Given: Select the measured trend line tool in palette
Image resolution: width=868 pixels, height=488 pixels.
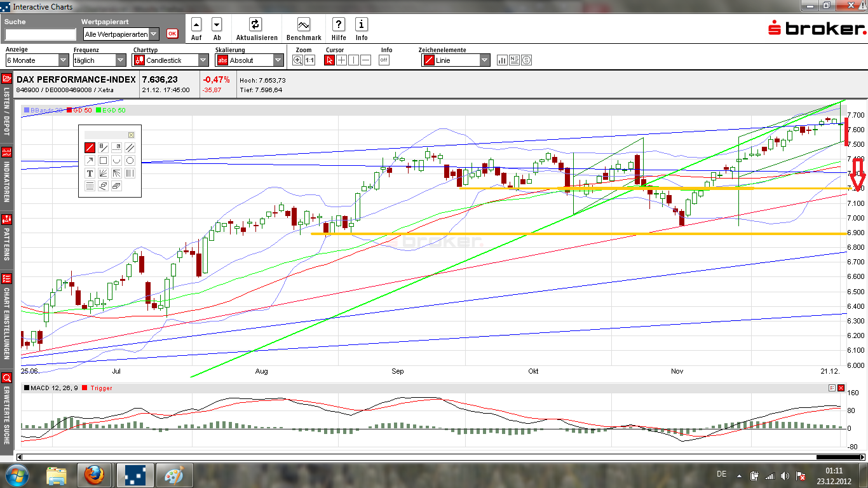Looking at the screenshot, I should [103, 148].
